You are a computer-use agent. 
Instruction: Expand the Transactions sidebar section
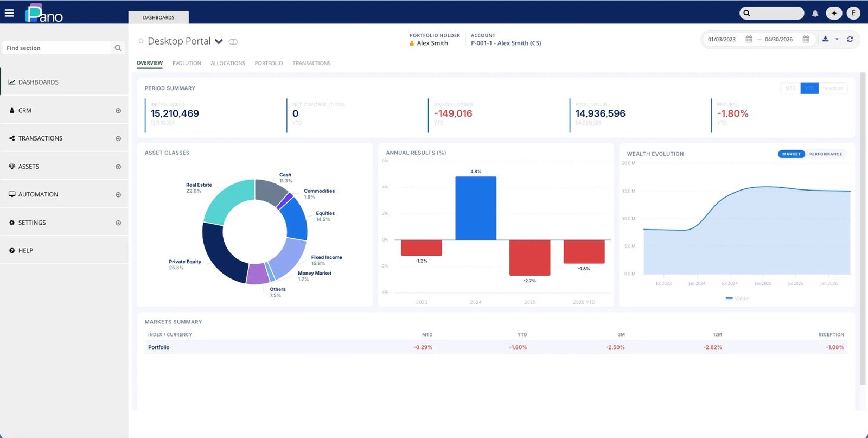[x=118, y=138]
